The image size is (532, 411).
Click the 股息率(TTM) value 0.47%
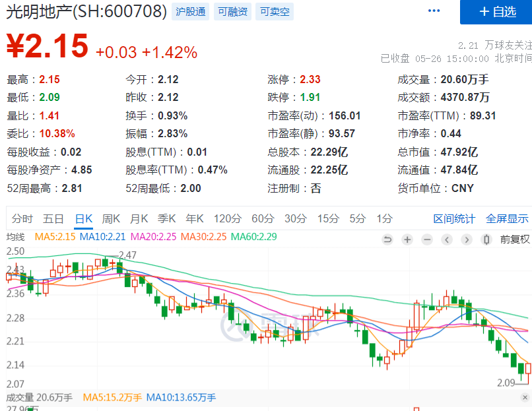pyautogui.click(x=213, y=170)
